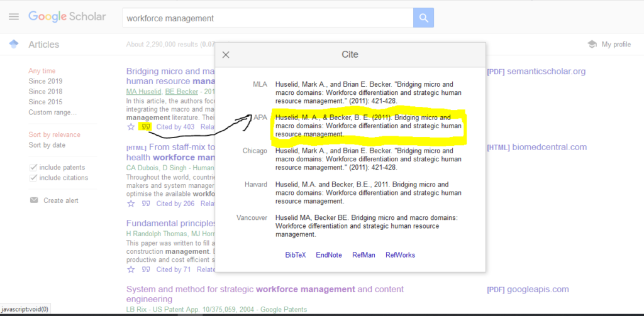Open the Fundamental principles result title
Screen dimensions: 644x316
(171, 224)
